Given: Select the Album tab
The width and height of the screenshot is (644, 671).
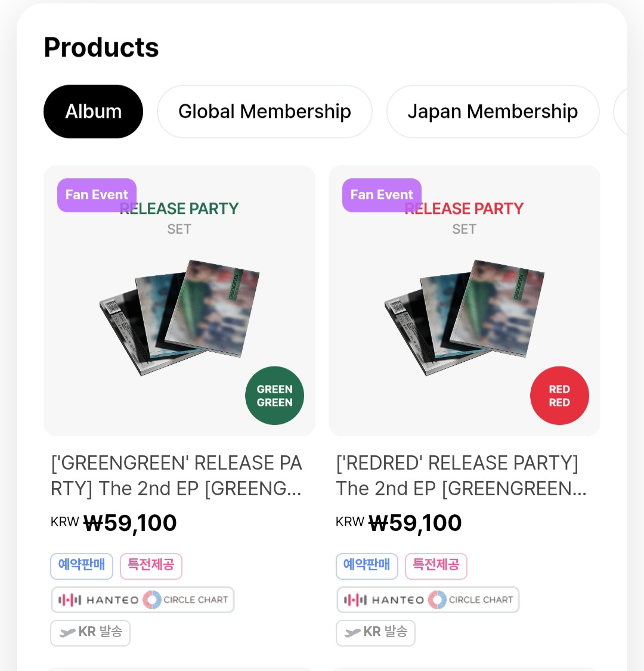Looking at the screenshot, I should [93, 111].
